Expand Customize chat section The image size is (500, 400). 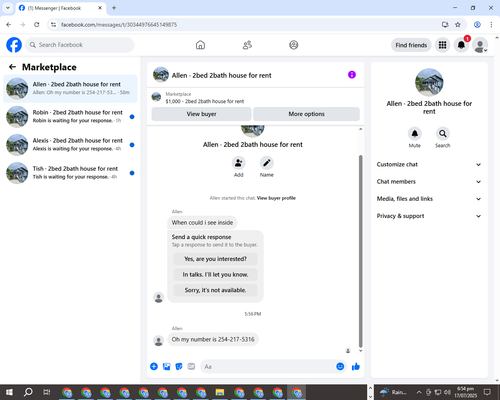pos(429,164)
